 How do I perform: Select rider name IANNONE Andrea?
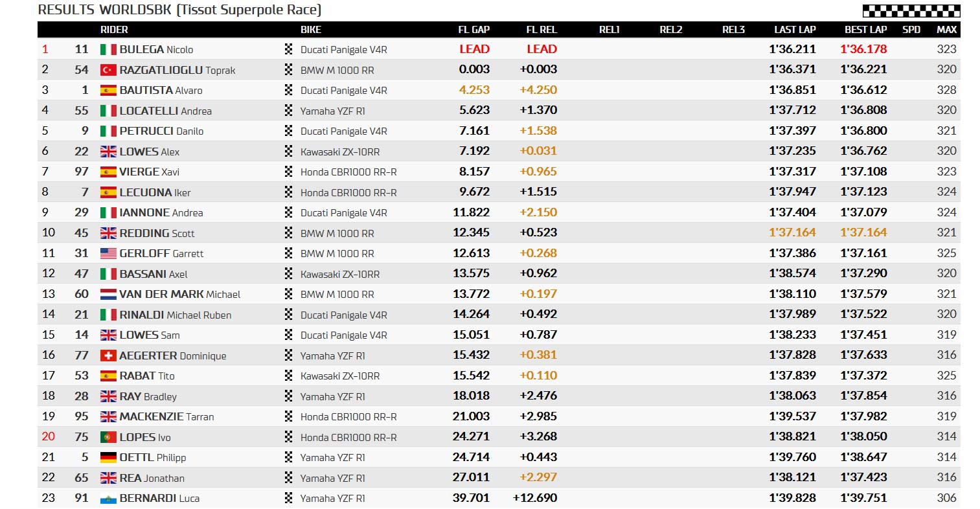[161, 212]
